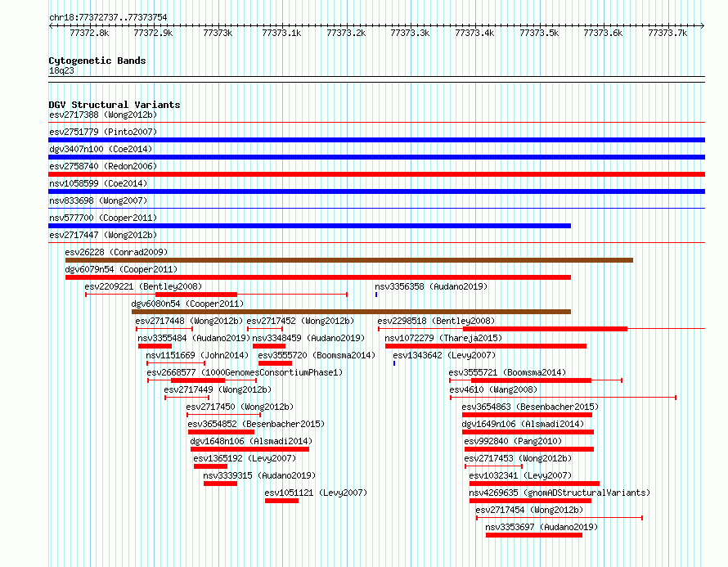Select the red esv3654863 (Besenbacher2015) bar
Viewport: 728px width, 567px height.
pyautogui.click(x=527, y=415)
